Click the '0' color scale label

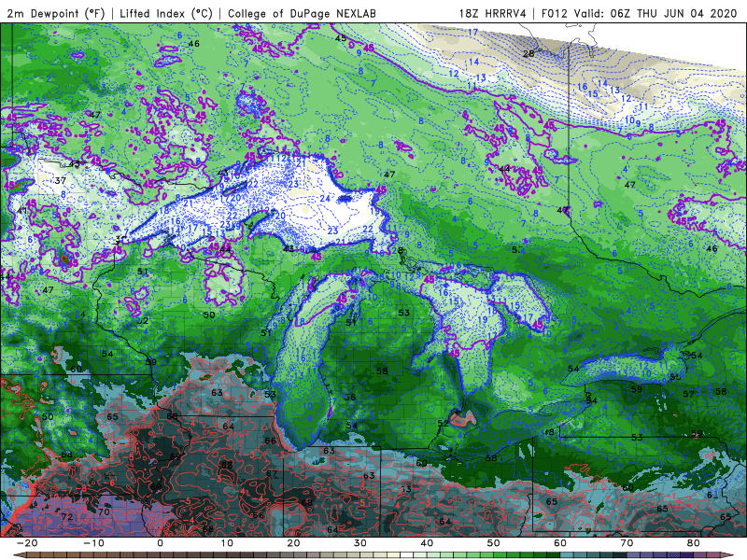pos(160,543)
